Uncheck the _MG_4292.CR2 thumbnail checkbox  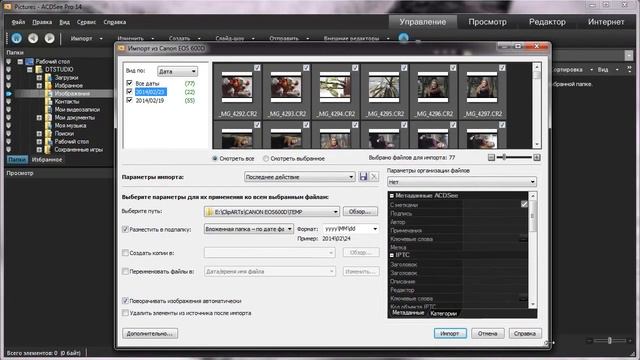(257, 68)
